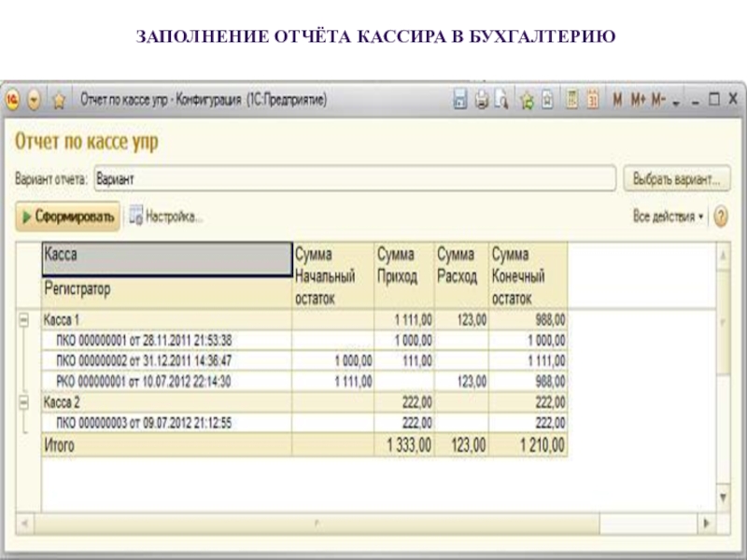This screenshot has height=560, width=747.
Task: Open the help question mark icon
Action: (x=720, y=217)
